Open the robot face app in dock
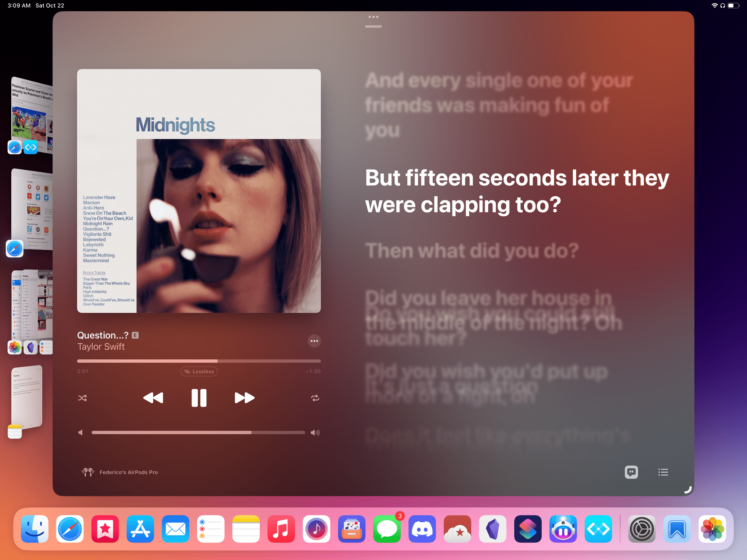 [563, 529]
